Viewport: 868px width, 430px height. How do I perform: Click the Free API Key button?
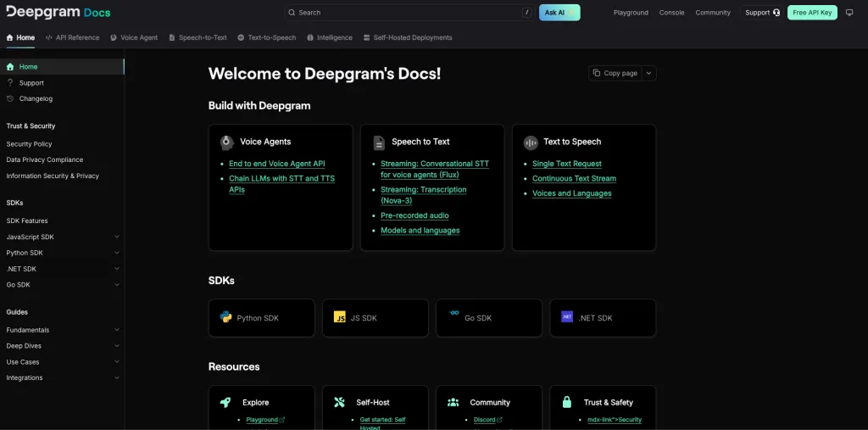[812, 13]
